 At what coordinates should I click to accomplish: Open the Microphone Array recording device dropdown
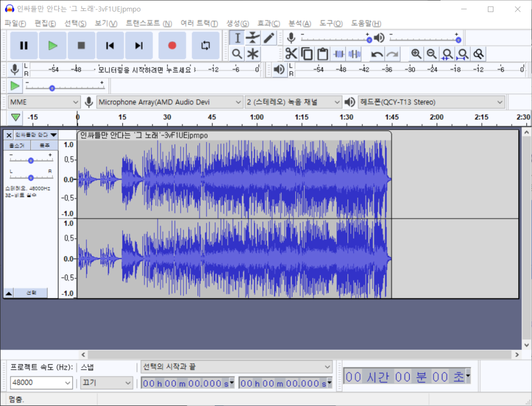coord(170,102)
